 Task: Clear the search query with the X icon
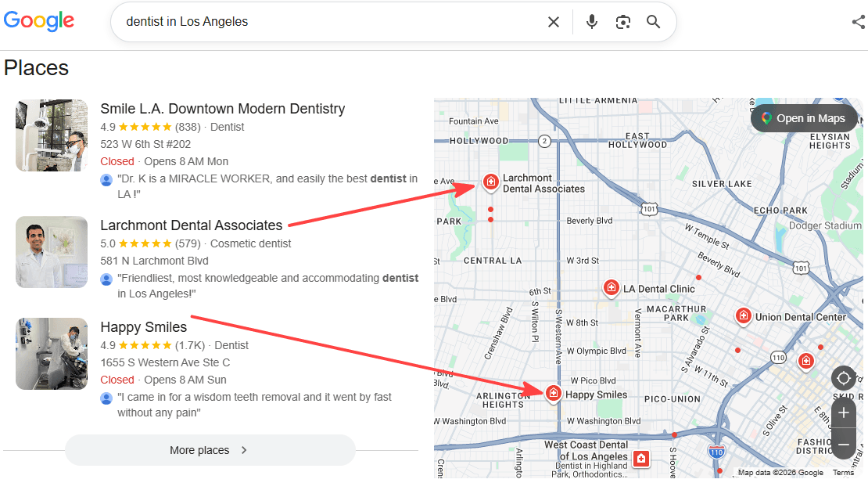553,22
